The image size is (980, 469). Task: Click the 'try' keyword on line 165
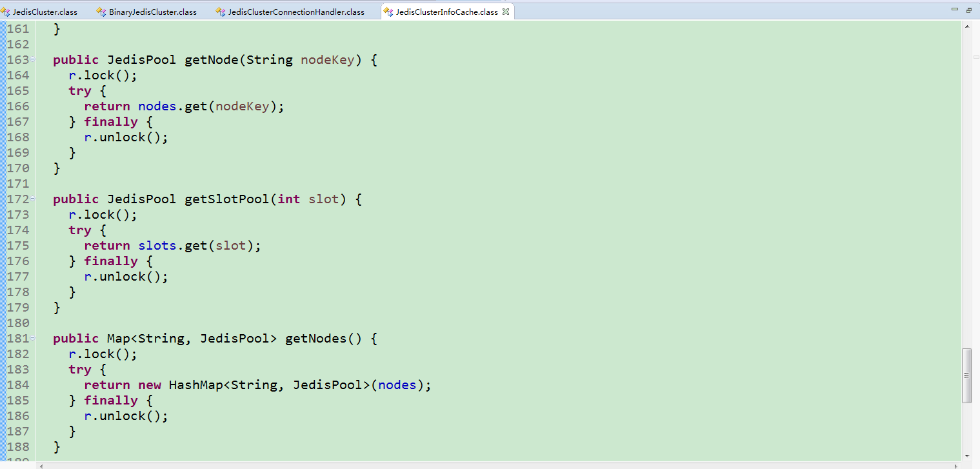coord(80,90)
